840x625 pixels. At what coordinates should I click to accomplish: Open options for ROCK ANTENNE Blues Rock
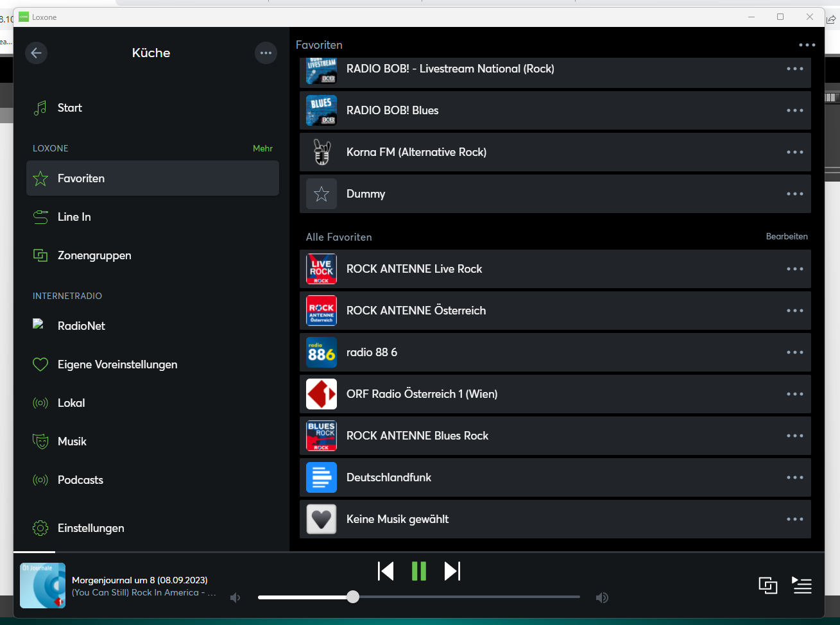(x=795, y=436)
